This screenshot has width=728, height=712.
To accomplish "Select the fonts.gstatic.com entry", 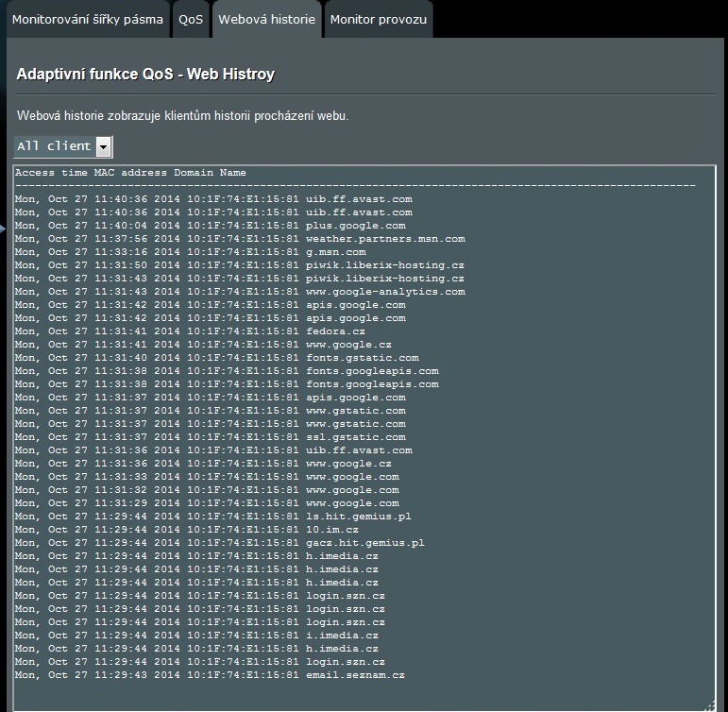I will pyautogui.click(x=217, y=358).
